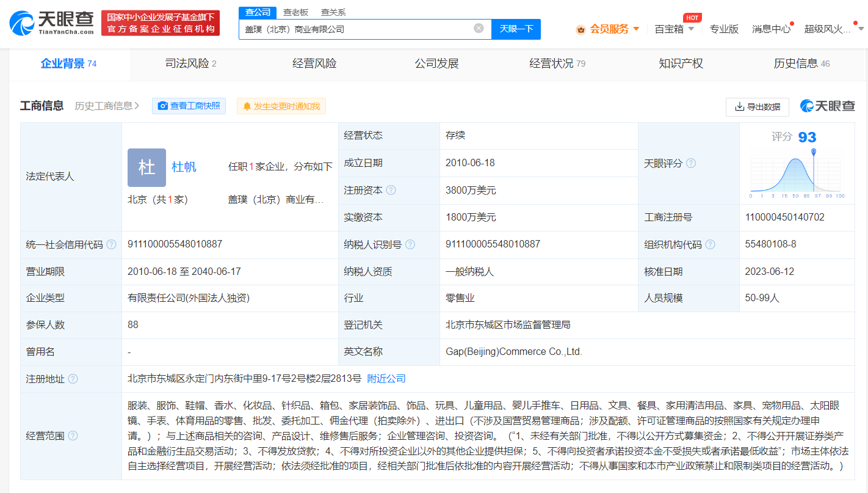Click the 2010-06-18 establishment date
The height and width of the screenshot is (493, 868).
470,163
